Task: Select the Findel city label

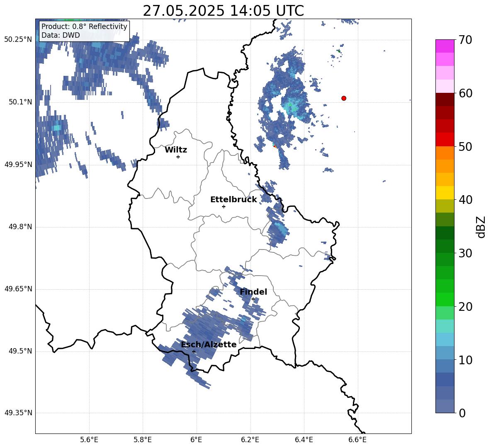Action: (253, 292)
